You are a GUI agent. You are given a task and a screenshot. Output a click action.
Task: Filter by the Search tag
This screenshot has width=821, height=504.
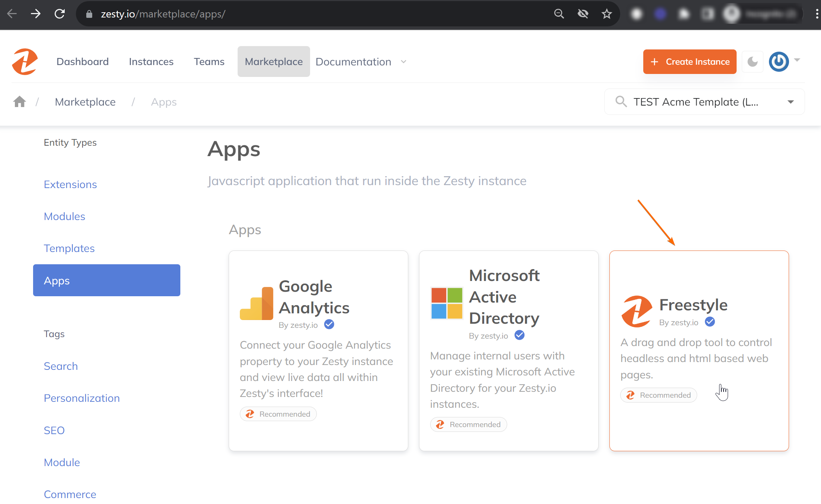tap(61, 366)
